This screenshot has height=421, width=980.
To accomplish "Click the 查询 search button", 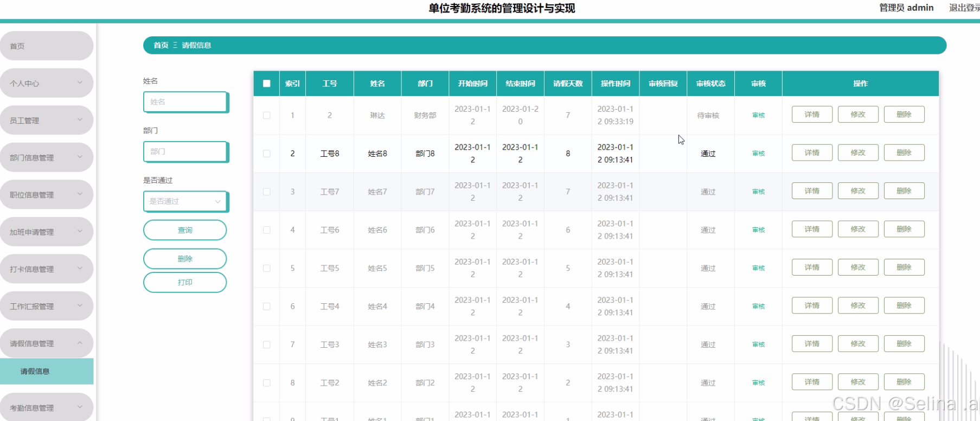I will coord(185,230).
